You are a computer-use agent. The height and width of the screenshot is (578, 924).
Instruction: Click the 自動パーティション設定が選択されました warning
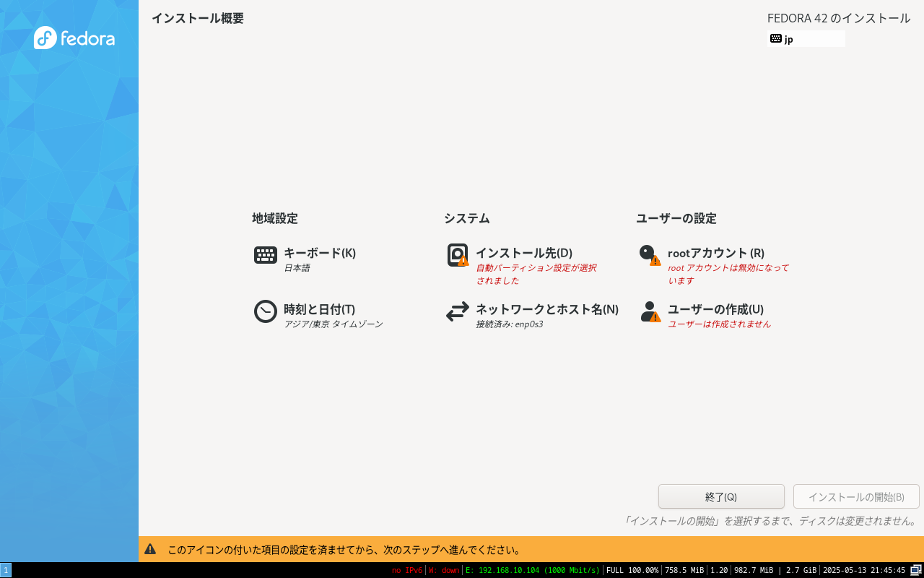coord(536,274)
